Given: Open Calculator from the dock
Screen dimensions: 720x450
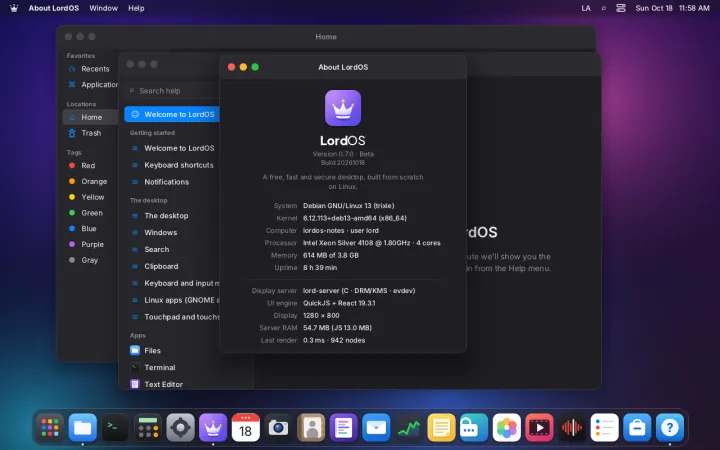Looking at the screenshot, I should [148, 428].
